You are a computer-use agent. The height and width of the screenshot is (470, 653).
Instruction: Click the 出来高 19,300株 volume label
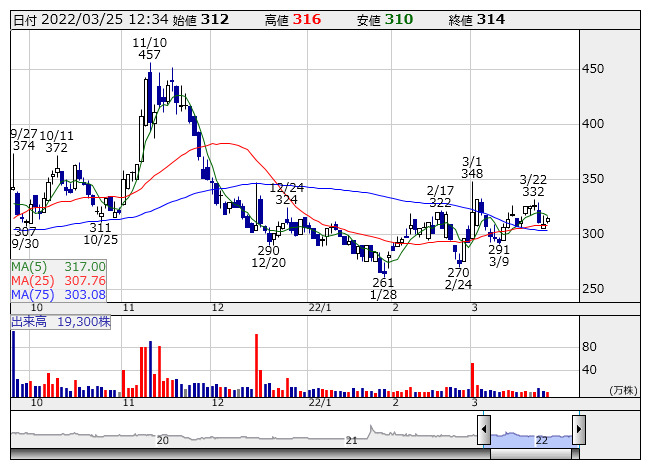tap(61, 322)
